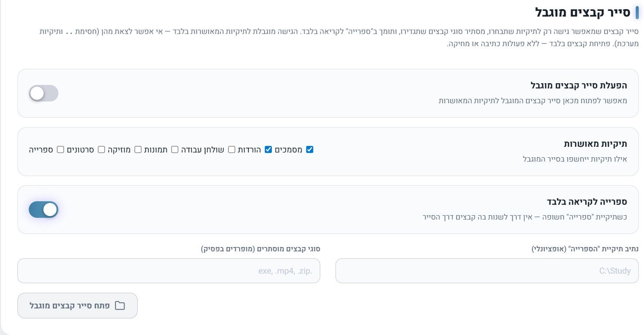
Task: Enable the הפעלת סייר קבצים מוגבל toggle
Action: click(44, 93)
